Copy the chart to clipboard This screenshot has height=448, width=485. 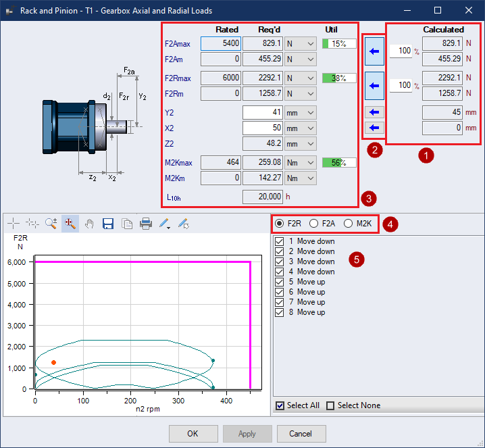coord(126,224)
